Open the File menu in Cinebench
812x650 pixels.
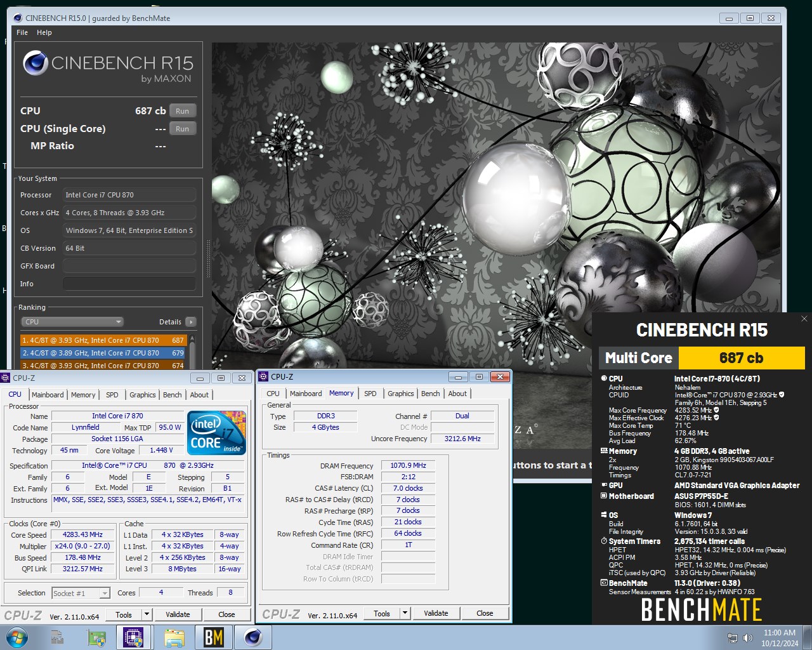[x=22, y=32]
